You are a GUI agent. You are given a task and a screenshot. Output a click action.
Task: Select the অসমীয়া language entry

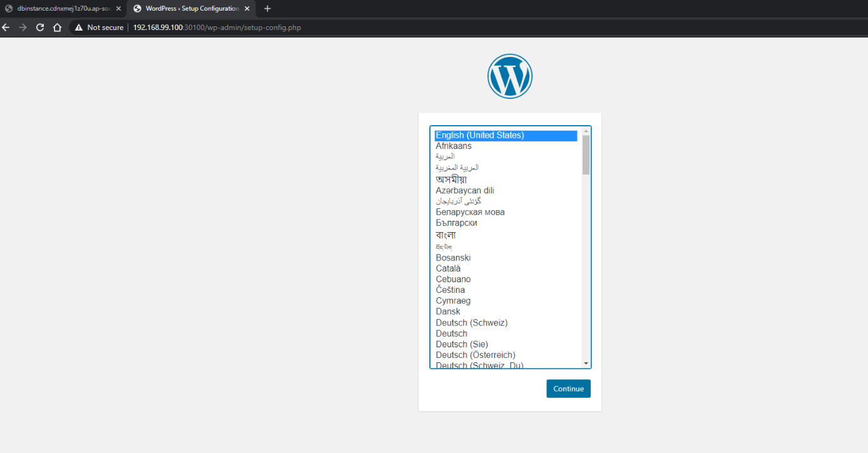click(x=506, y=180)
